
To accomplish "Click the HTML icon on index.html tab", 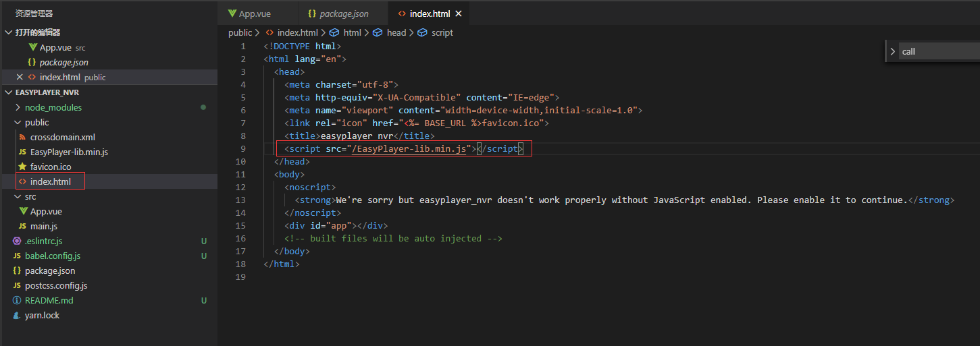I will click(x=402, y=13).
